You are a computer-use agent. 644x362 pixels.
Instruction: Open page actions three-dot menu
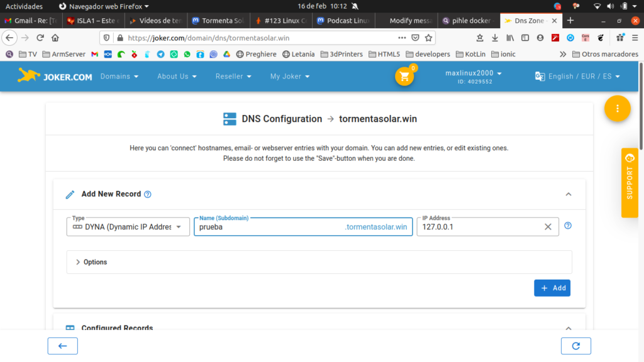point(402,38)
